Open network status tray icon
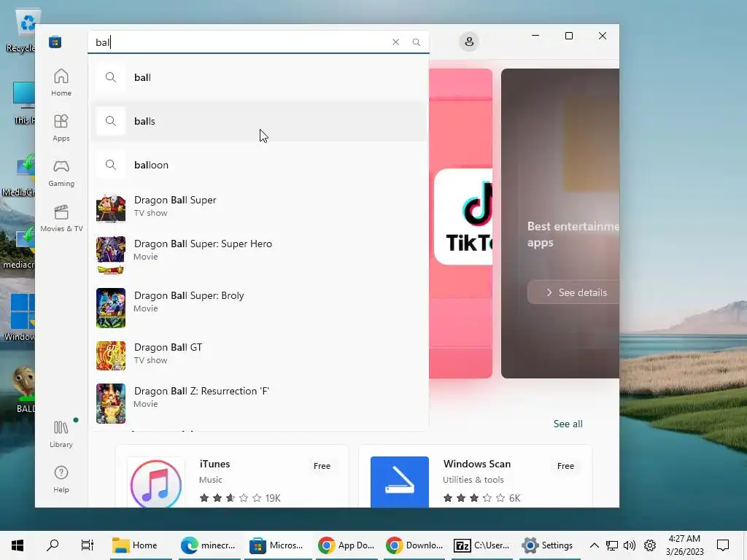Image resolution: width=747 pixels, height=560 pixels. pyautogui.click(x=612, y=545)
